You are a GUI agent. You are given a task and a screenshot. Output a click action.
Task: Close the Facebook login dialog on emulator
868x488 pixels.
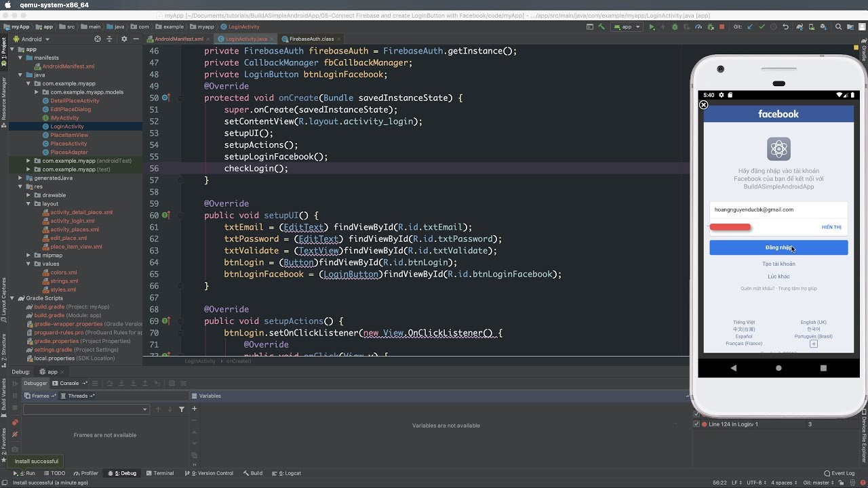[704, 105]
